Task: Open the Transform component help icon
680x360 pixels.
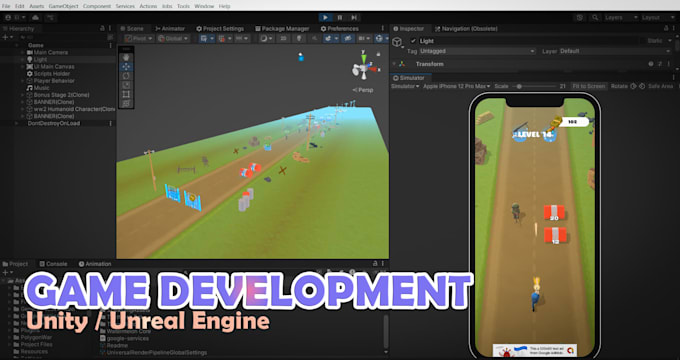Action: click(651, 64)
